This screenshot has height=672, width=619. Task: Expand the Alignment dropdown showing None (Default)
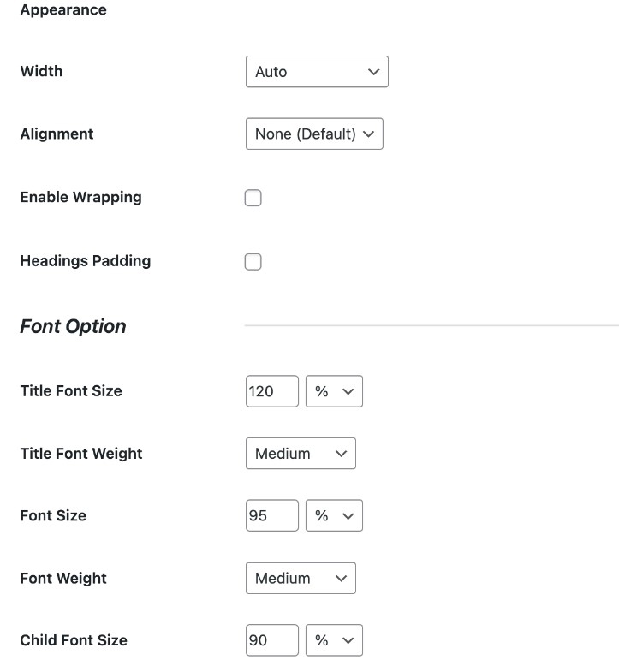coord(313,134)
